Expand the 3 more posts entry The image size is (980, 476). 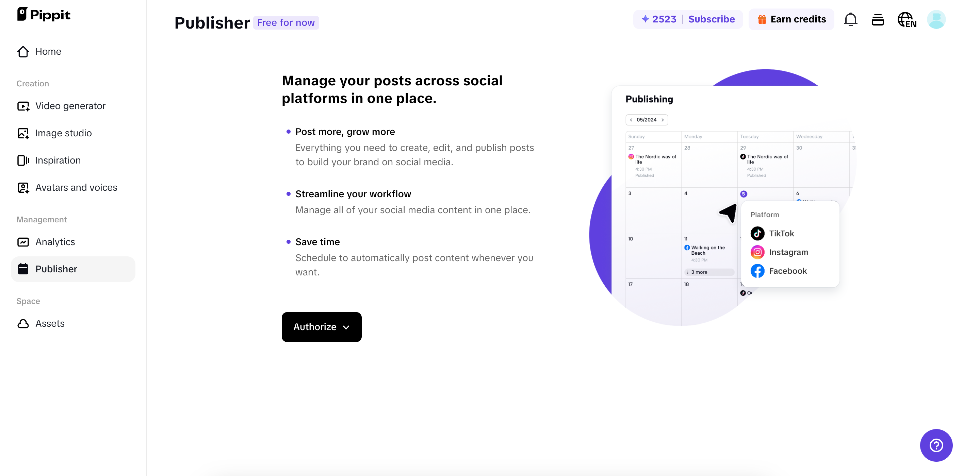pos(699,272)
